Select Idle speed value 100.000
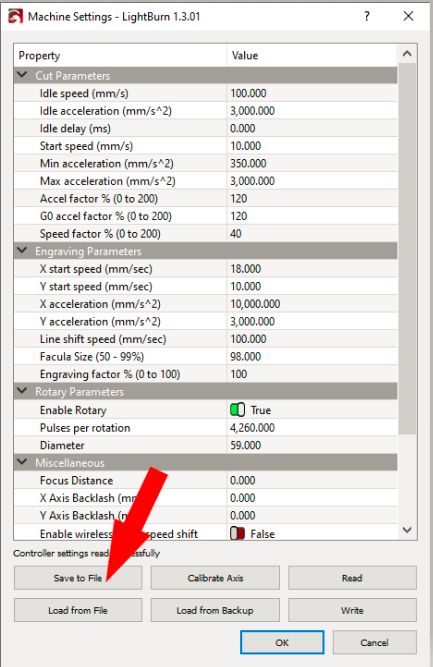 (312, 93)
